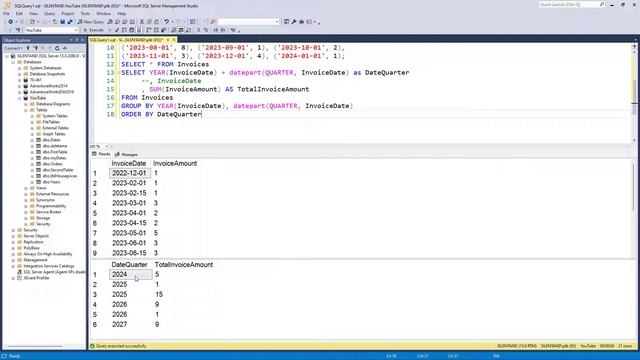Click inside the Quick Launch search box
This screenshot has height=360, width=640.
[x=569, y=4]
